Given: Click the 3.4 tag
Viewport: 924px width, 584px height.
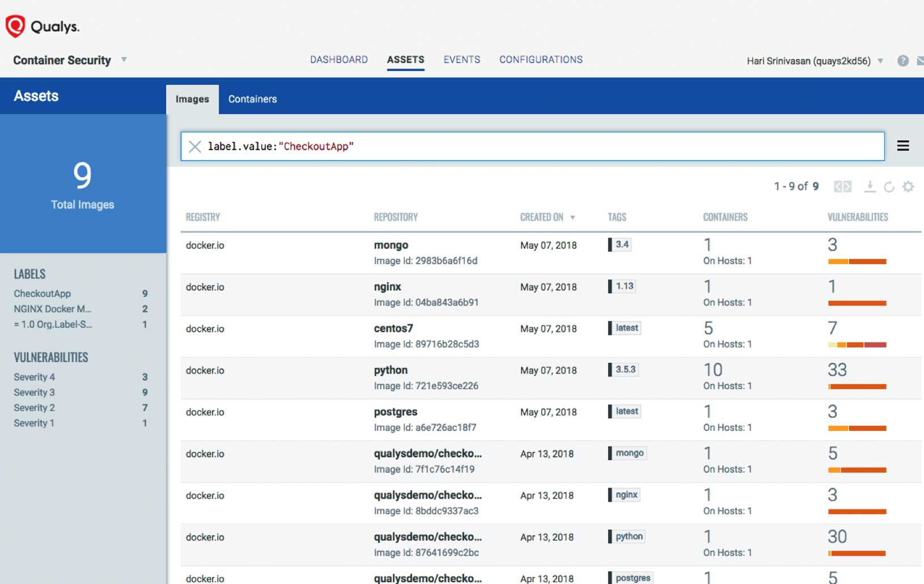Looking at the screenshot, I should [620, 244].
